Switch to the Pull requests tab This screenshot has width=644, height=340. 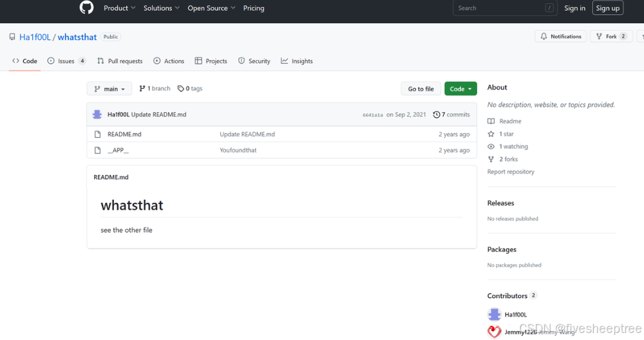coord(120,61)
